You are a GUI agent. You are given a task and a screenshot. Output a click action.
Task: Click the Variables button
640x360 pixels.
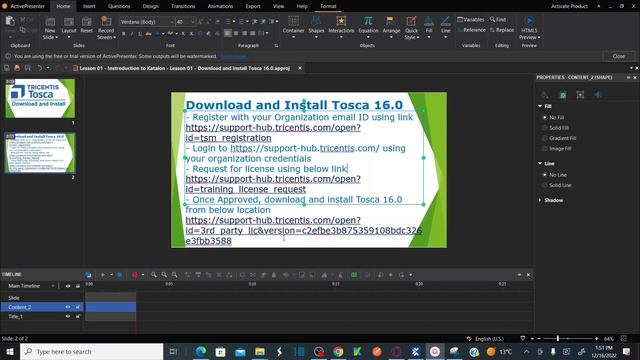click(471, 20)
